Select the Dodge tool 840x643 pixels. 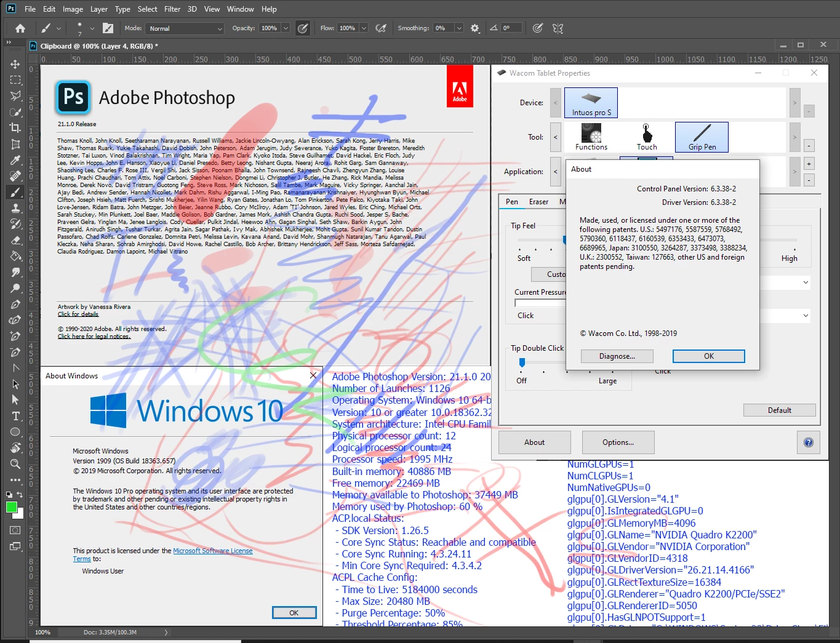15,288
